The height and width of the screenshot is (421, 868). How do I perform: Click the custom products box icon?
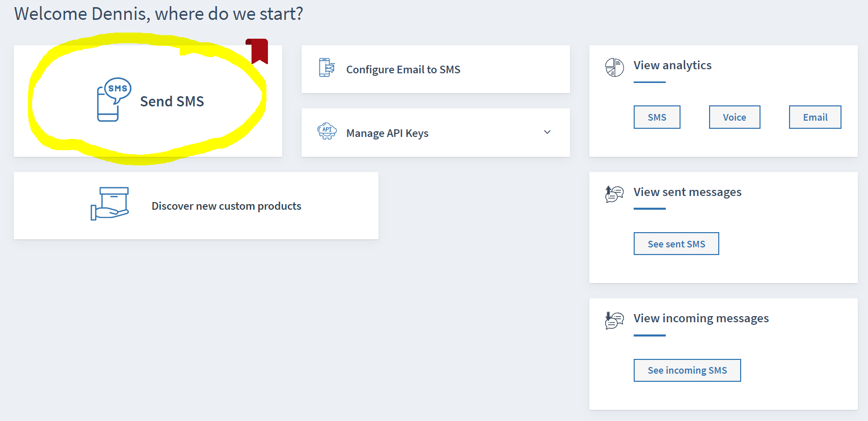110,204
